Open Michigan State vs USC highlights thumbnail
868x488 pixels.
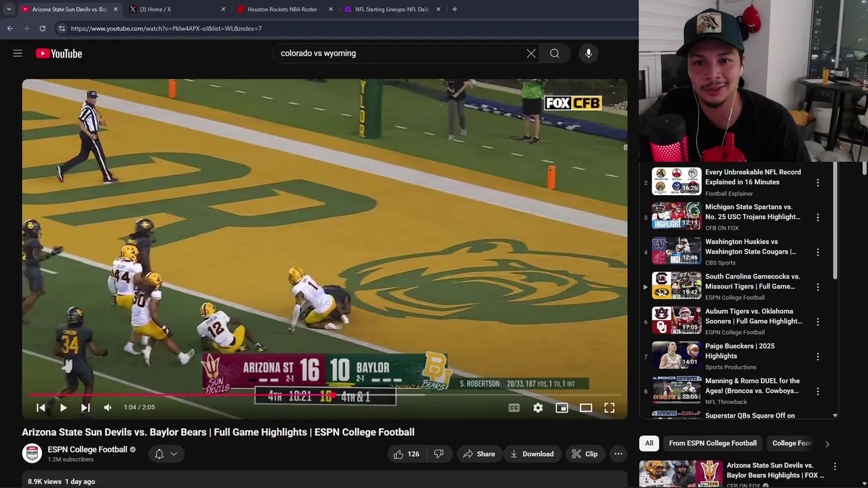677,216
